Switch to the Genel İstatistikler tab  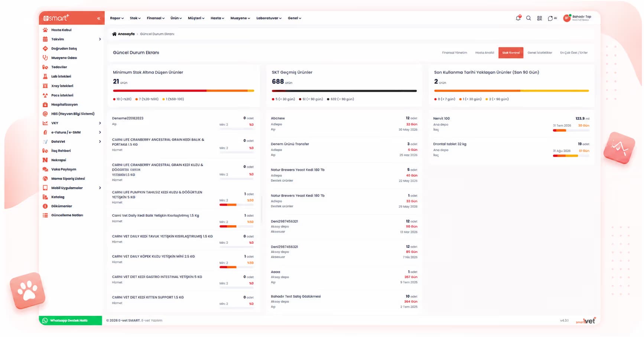point(540,53)
